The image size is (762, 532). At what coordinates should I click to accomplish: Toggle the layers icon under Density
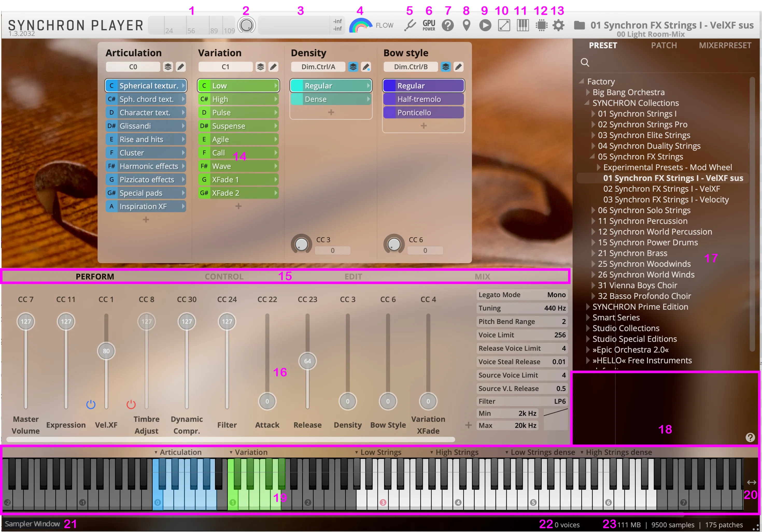tap(353, 67)
